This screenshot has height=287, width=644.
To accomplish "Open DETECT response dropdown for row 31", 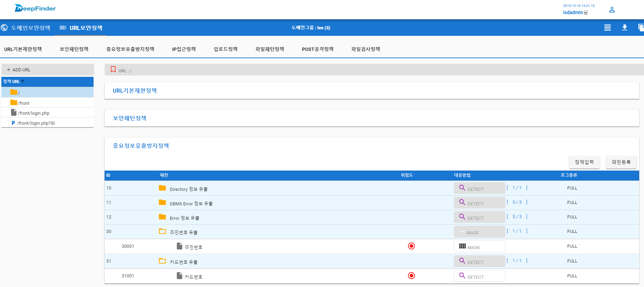I will [480, 261].
